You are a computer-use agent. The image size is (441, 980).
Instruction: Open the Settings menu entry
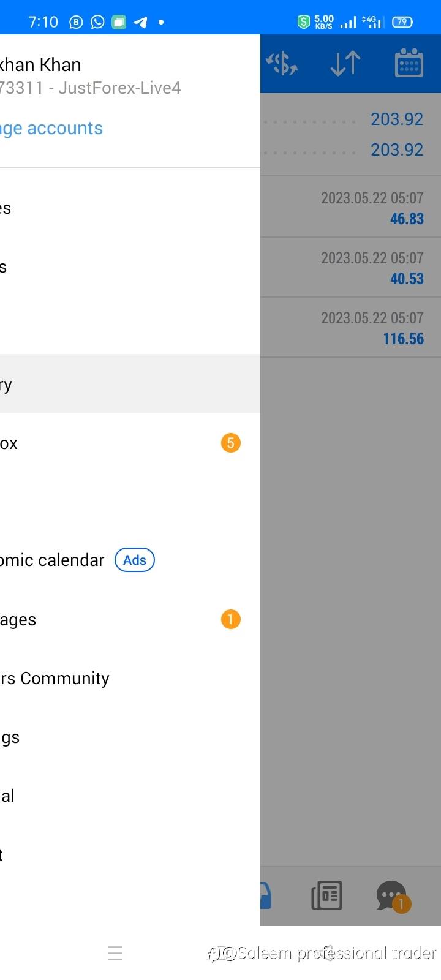pyautogui.click(x=61, y=737)
